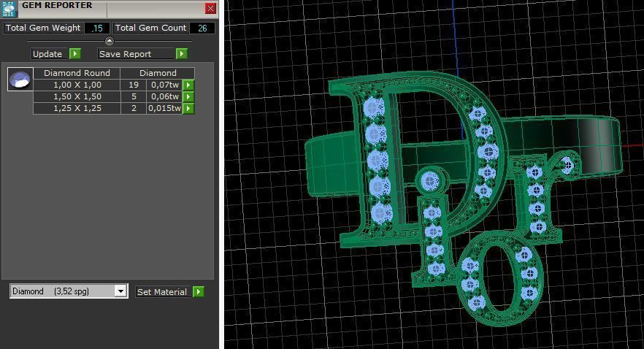Click green arrow for 1,25 X 1,25 row
The image size is (644, 349).
188,108
